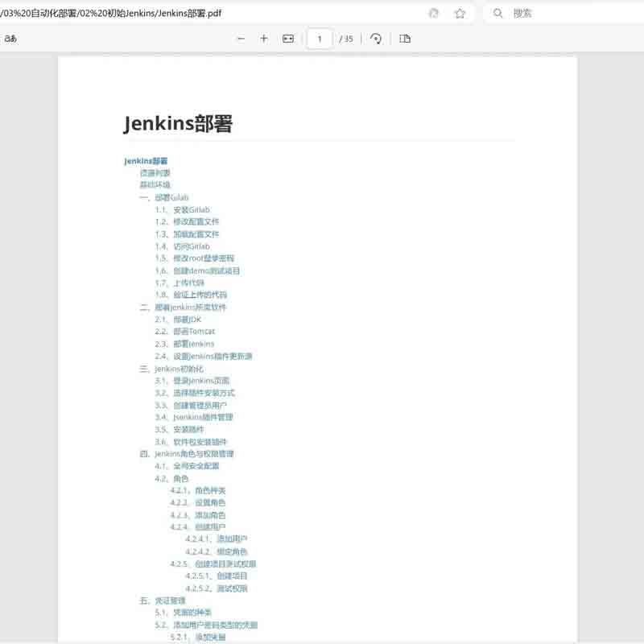Open '2.4' Jenkins plugin update source entry
This screenshot has height=644, width=644.
click(x=204, y=356)
